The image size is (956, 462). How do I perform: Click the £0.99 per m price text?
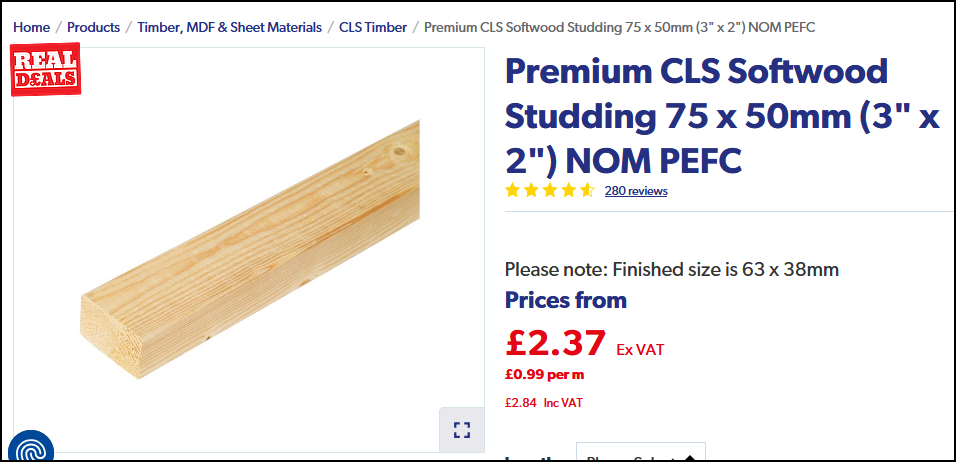(x=544, y=374)
